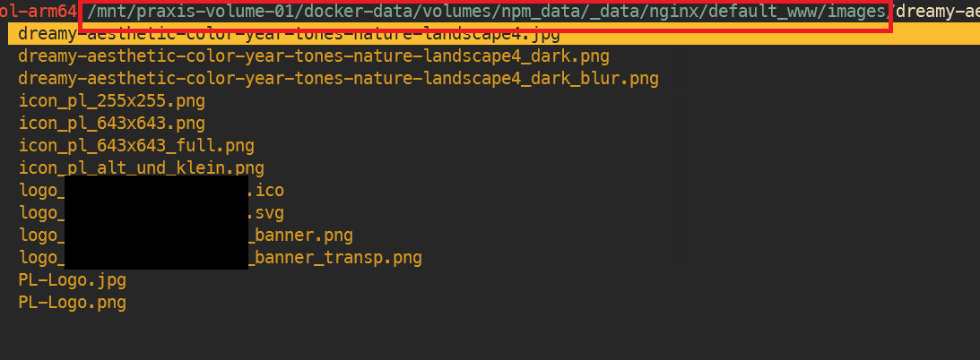This screenshot has height=360, width=980.
Task: Select the landscape4_dark_blur.png file entry
Action: pyautogui.click(x=338, y=79)
